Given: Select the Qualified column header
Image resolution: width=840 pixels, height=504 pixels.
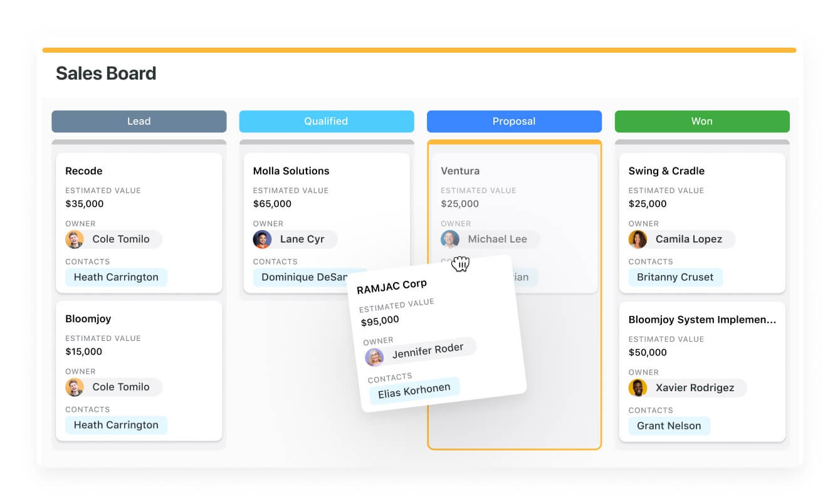Looking at the screenshot, I should (326, 122).
